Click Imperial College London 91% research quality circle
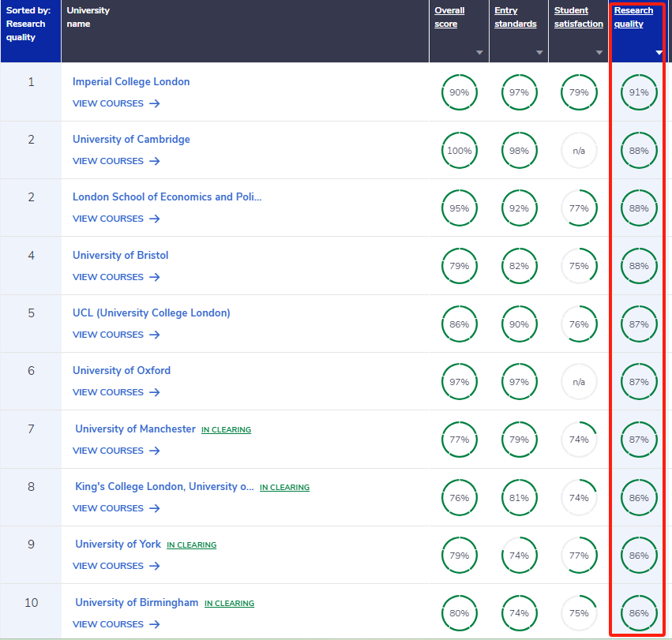The width and height of the screenshot is (672, 640). (639, 92)
